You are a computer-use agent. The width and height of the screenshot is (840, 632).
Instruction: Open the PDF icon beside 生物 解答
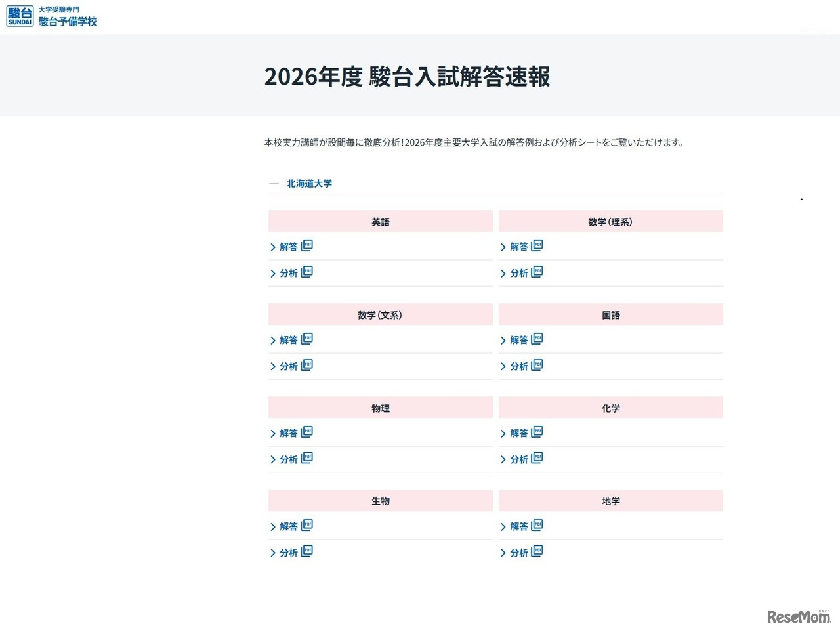pos(308,525)
